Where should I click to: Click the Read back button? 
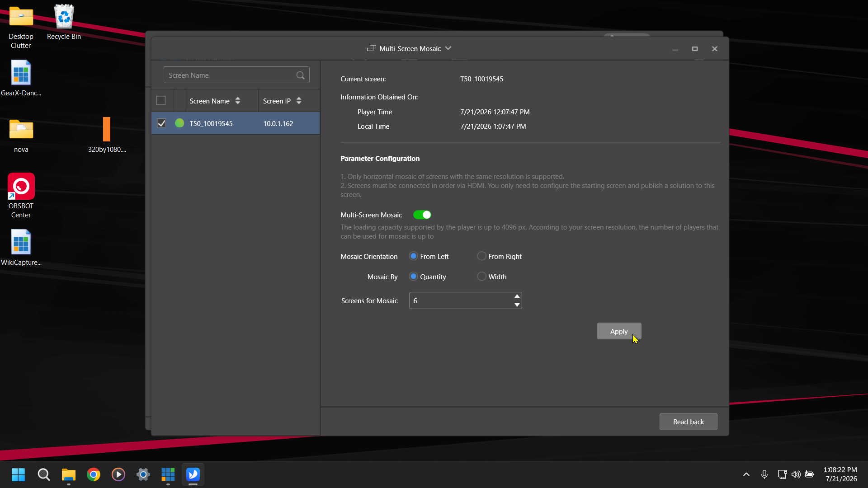pos(689,422)
